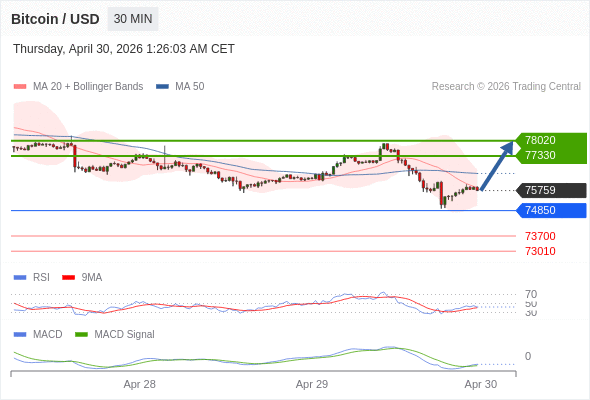Click the red 73700 support level label
The width and height of the screenshot is (590, 400).
540,236
